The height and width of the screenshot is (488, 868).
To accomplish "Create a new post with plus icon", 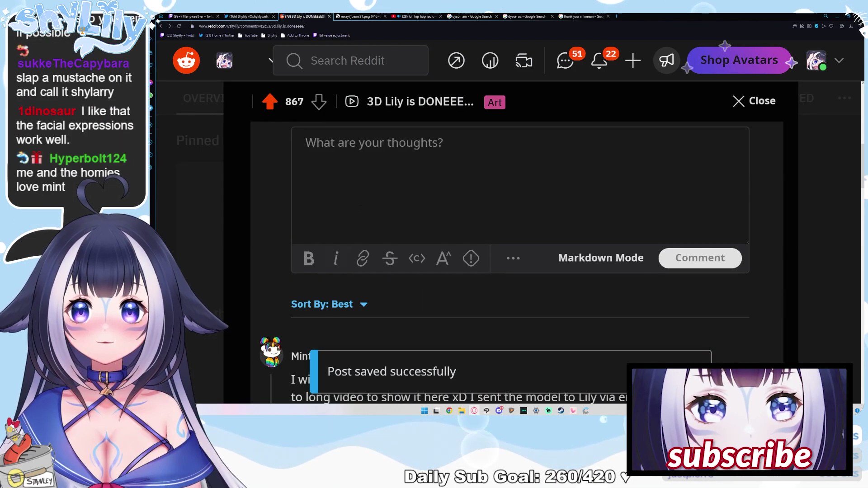I will point(633,61).
